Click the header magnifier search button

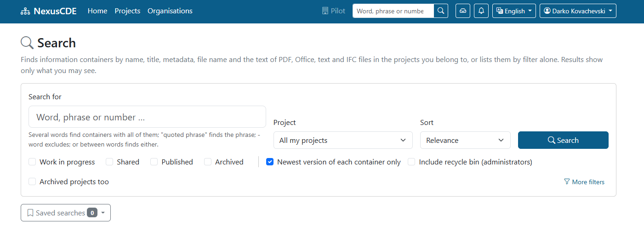click(441, 11)
